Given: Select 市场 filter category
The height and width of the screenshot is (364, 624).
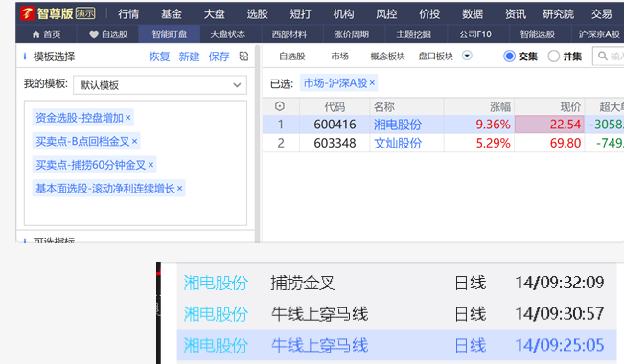Looking at the screenshot, I should pyautogui.click(x=340, y=57).
